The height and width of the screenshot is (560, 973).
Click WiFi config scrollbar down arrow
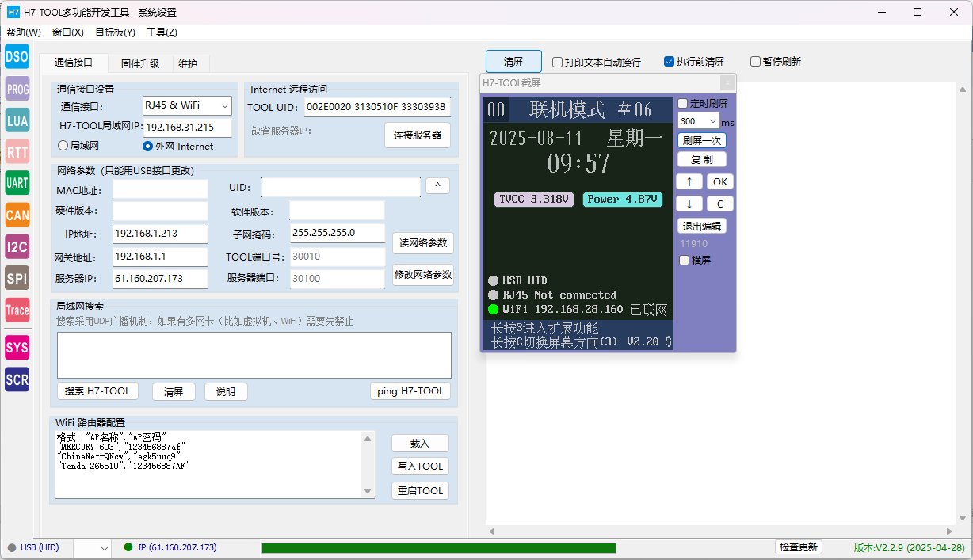[x=368, y=491]
